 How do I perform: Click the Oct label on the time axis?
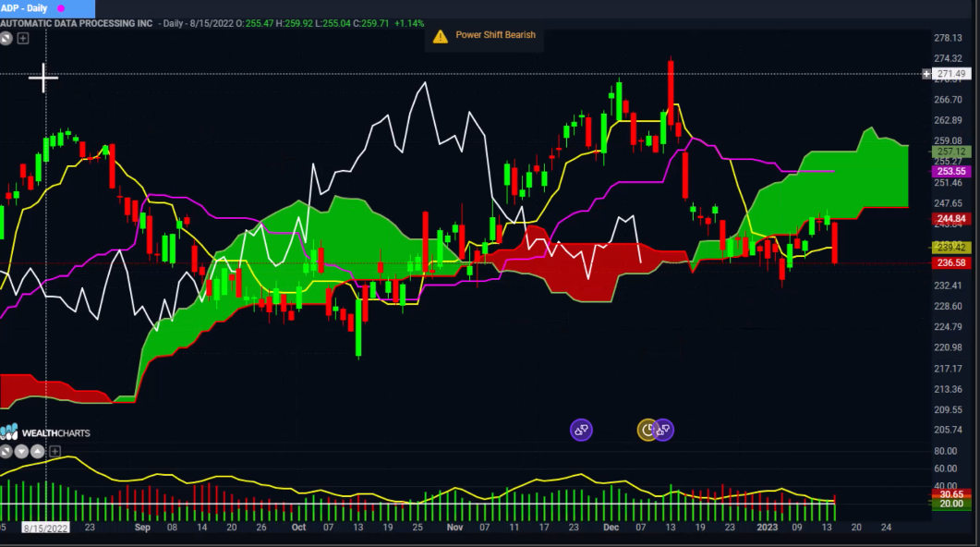(298, 528)
